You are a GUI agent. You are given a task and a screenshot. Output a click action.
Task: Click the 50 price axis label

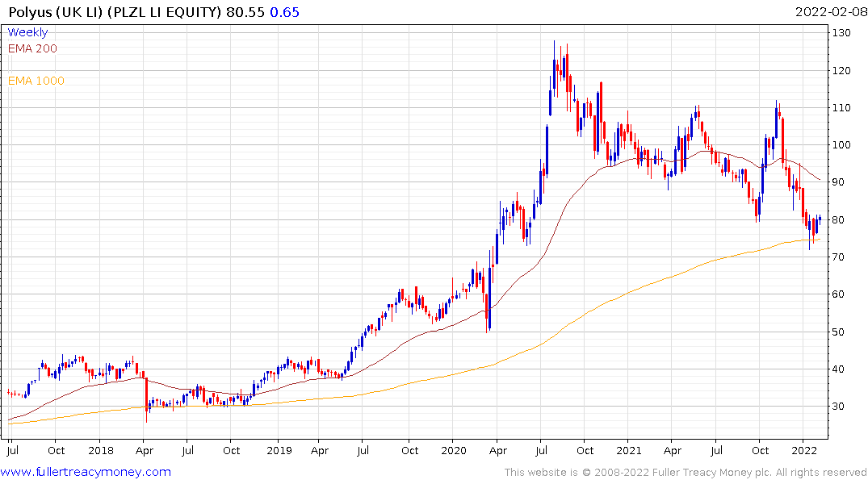point(838,332)
